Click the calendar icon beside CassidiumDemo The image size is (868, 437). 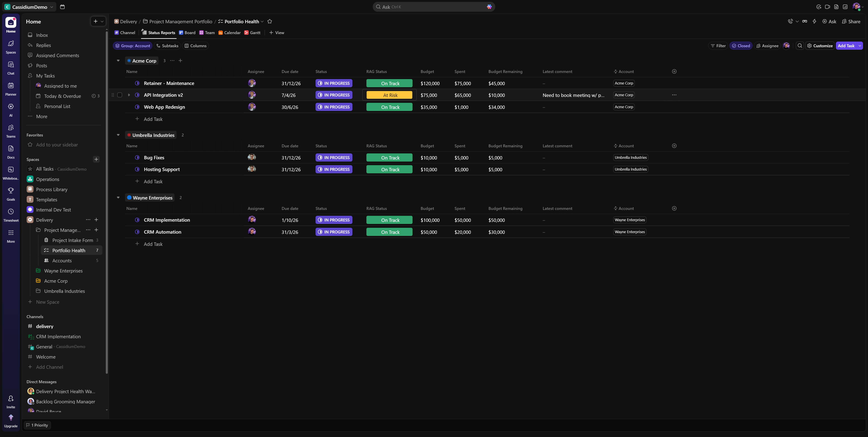pos(62,7)
